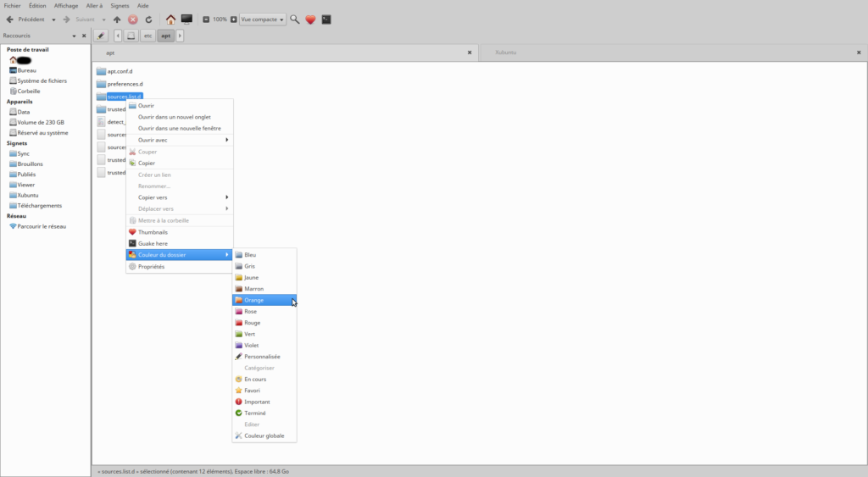Image resolution: width=868 pixels, height=477 pixels.
Task: Choose Personnalisée custom folder color
Action: [x=264, y=357]
